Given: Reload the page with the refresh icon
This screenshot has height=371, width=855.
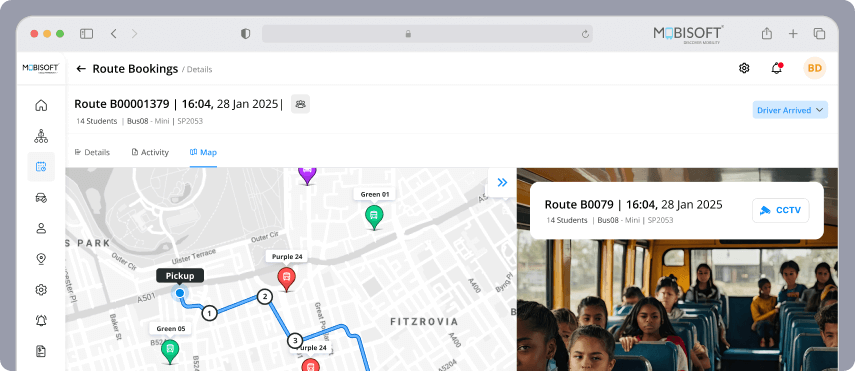Looking at the screenshot, I should point(585,34).
